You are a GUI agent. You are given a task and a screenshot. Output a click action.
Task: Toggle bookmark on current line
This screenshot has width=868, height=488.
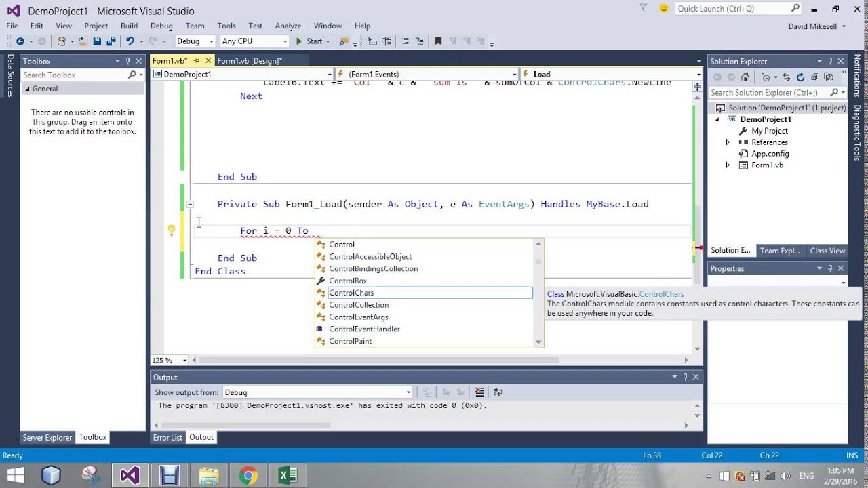coord(438,41)
